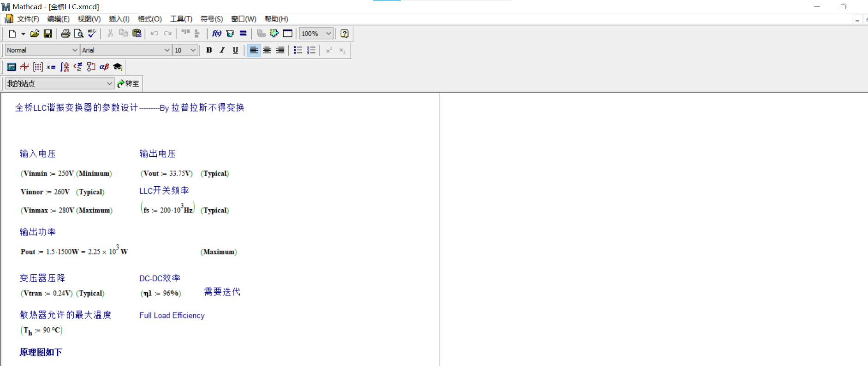Image resolution: width=868 pixels, height=366 pixels.
Task: Align regions down using toolbar icon
Action: click(x=197, y=34)
